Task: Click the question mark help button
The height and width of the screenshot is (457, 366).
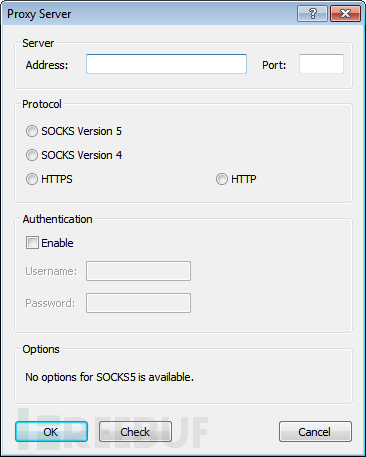Action: (312, 14)
